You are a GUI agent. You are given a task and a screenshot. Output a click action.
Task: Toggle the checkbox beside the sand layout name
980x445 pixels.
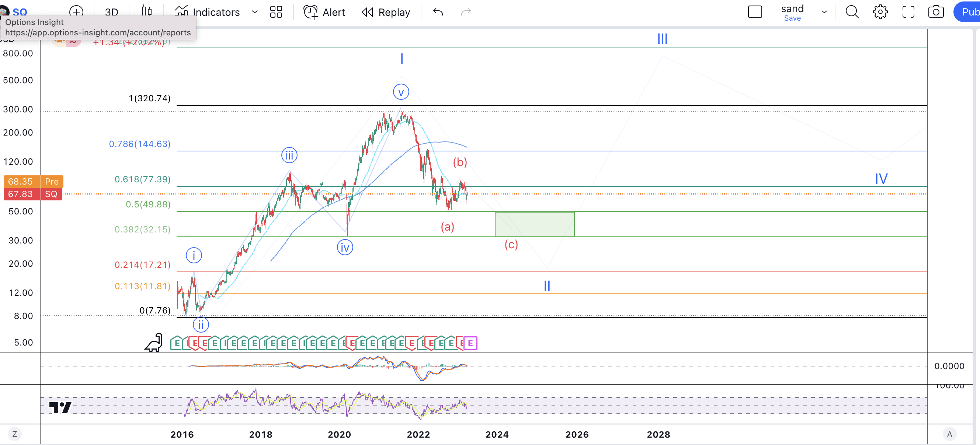755,12
